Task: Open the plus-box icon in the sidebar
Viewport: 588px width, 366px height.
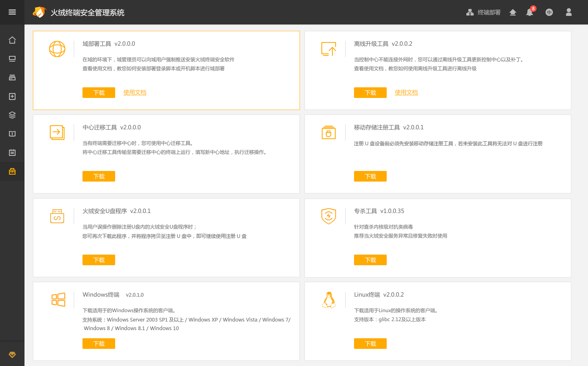Action: (x=12, y=96)
